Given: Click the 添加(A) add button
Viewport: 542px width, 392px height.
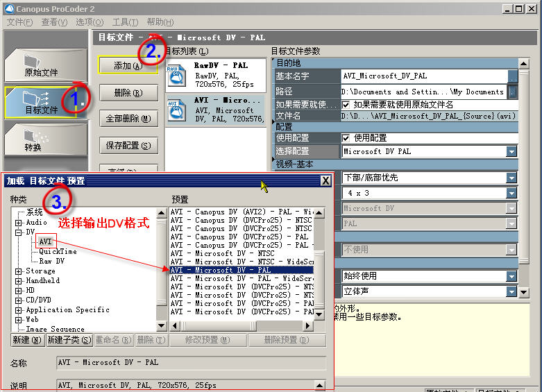Looking at the screenshot, I should coord(128,65).
